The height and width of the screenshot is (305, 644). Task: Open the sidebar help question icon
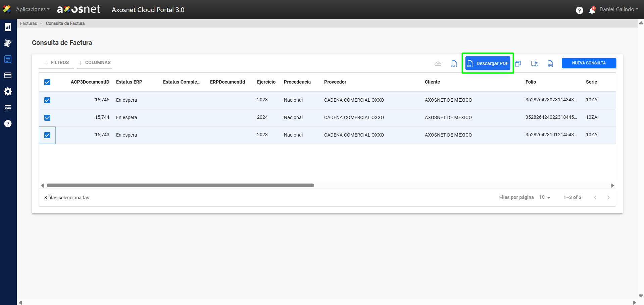click(x=8, y=124)
